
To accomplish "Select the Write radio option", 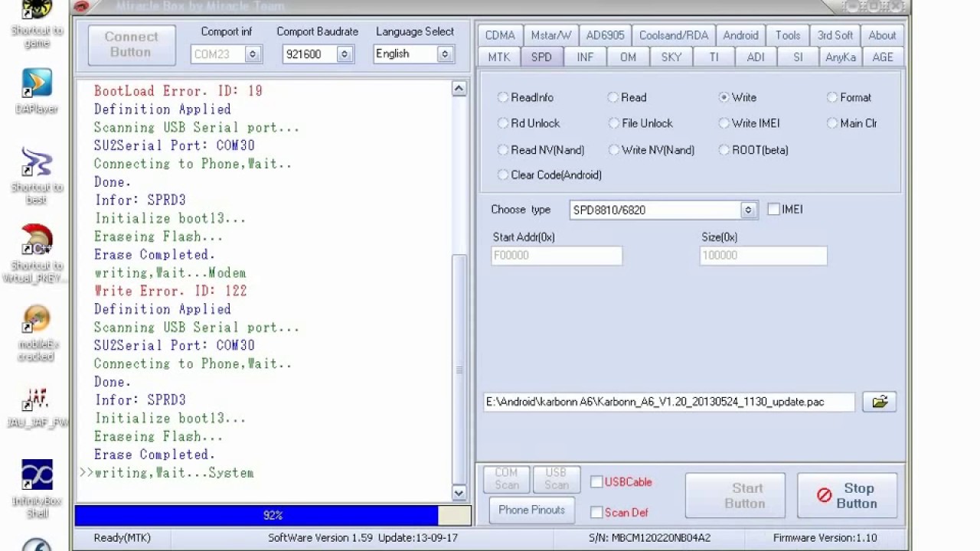I will coord(737,97).
